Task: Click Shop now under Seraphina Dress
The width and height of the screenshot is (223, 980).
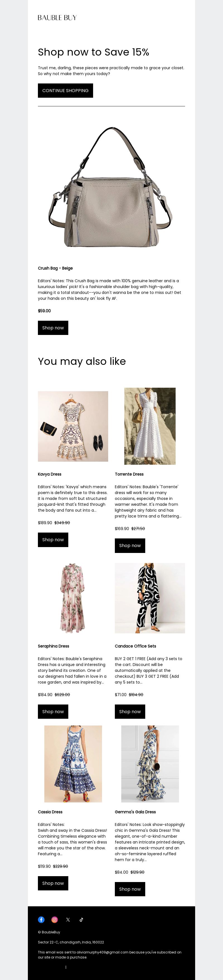Action: tap(53, 711)
